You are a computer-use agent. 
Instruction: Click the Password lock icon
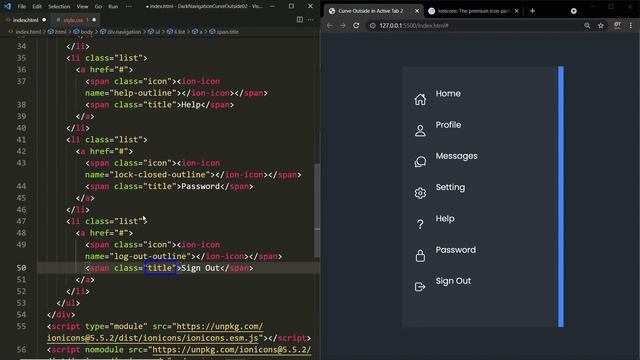[x=420, y=256]
